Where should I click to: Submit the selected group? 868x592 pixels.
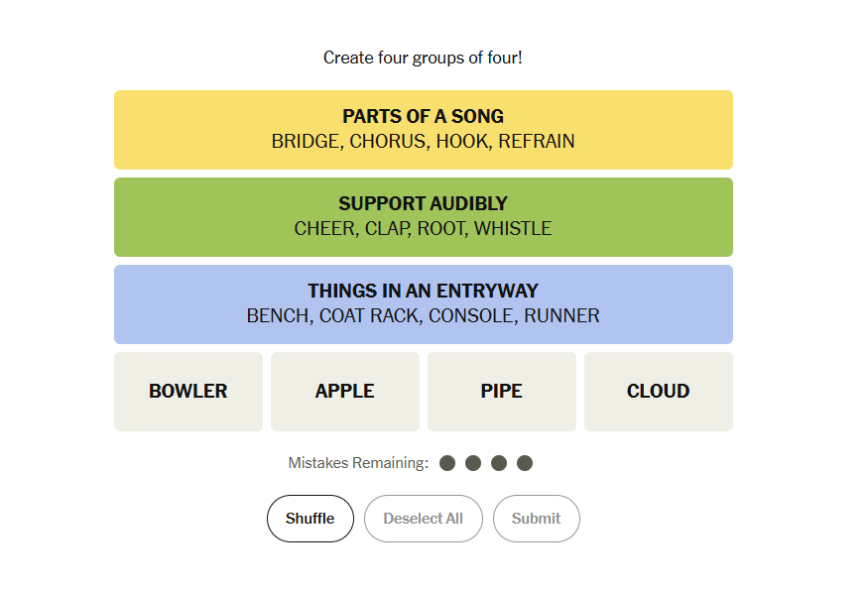pyautogui.click(x=536, y=519)
